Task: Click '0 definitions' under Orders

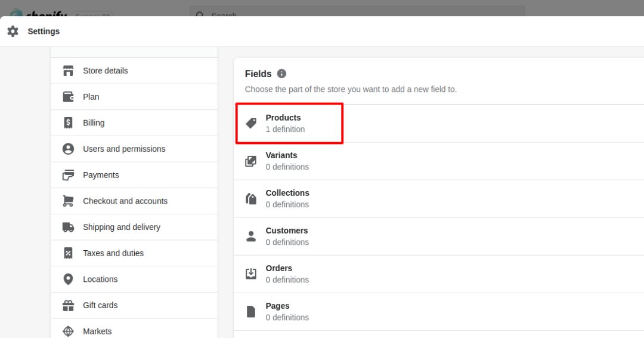Action: 287,279
